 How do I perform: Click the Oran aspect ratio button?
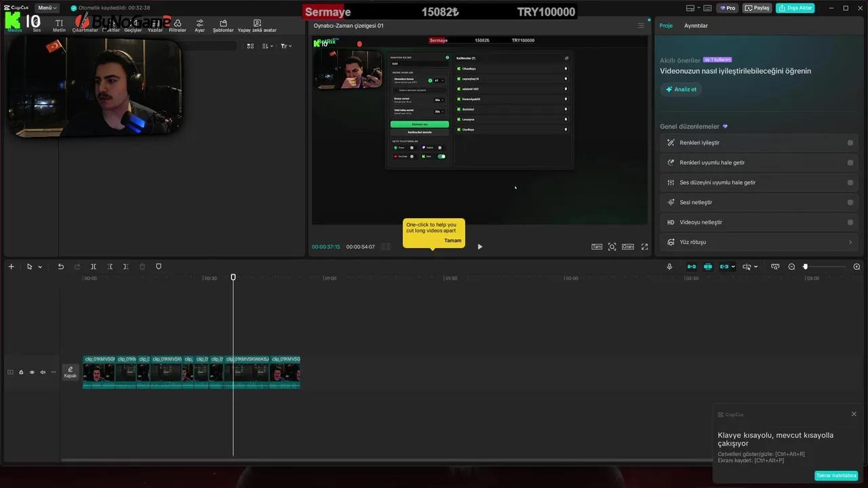[x=628, y=247]
